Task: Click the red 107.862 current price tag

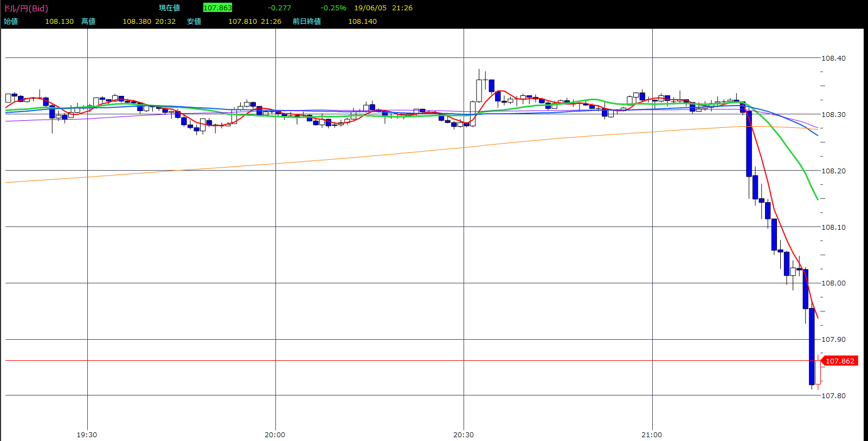Action: (839, 361)
